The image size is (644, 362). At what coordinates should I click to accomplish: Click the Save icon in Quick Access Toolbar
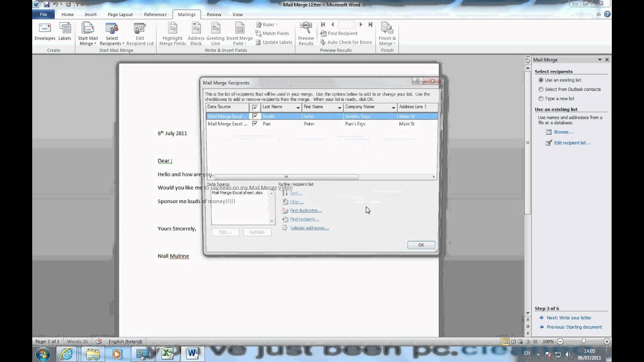46,5
